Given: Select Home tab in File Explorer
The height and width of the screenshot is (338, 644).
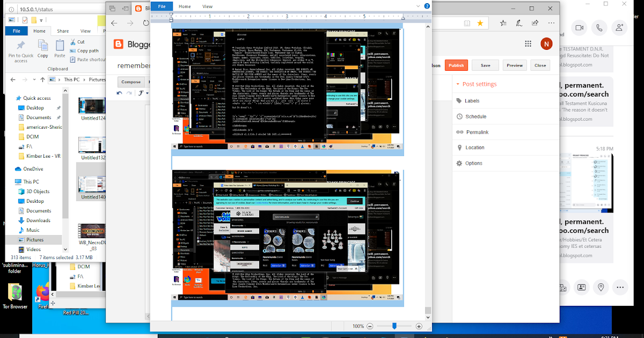Looking at the screenshot, I should [39, 31].
